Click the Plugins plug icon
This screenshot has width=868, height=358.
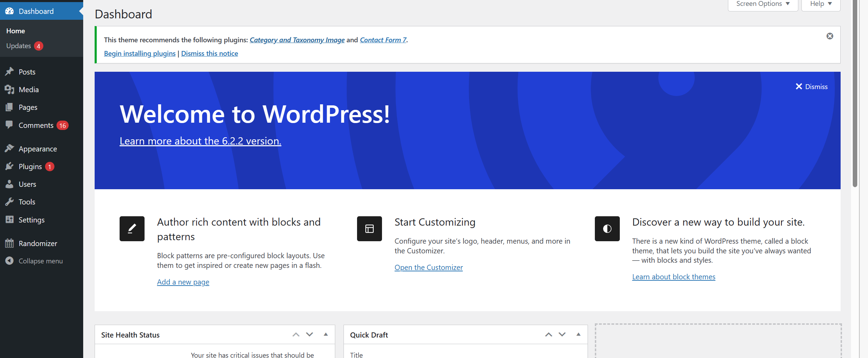coord(9,166)
